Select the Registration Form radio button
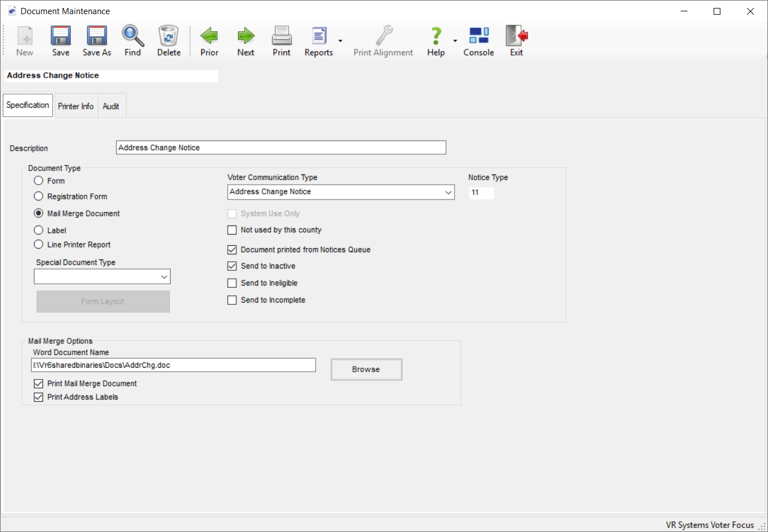This screenshot has height=532, width=768. [39, 197]
